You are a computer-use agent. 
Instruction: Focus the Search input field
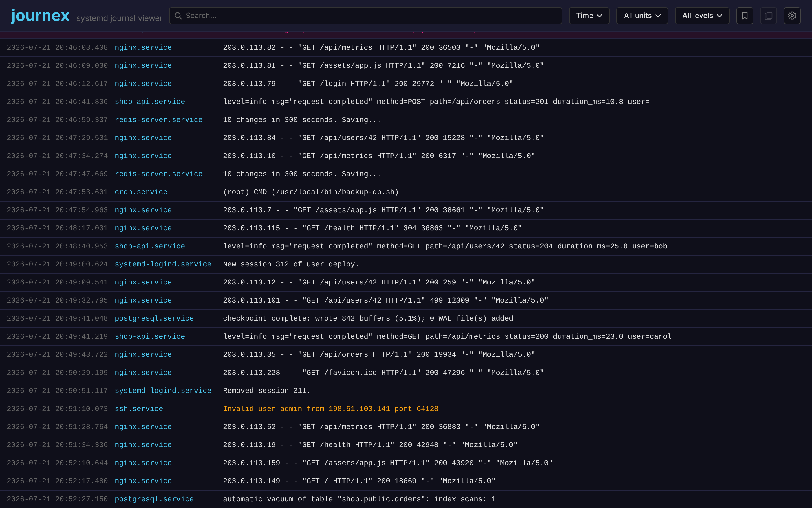click(365, 16)
